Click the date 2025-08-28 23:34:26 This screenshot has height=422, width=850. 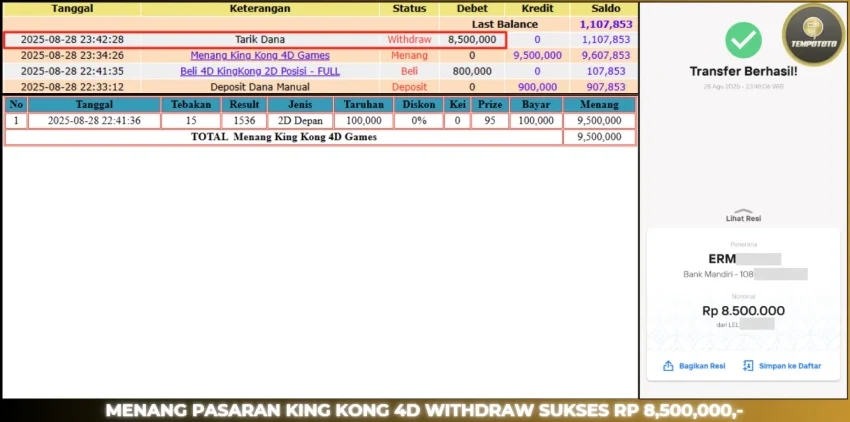tap(72, 55)
